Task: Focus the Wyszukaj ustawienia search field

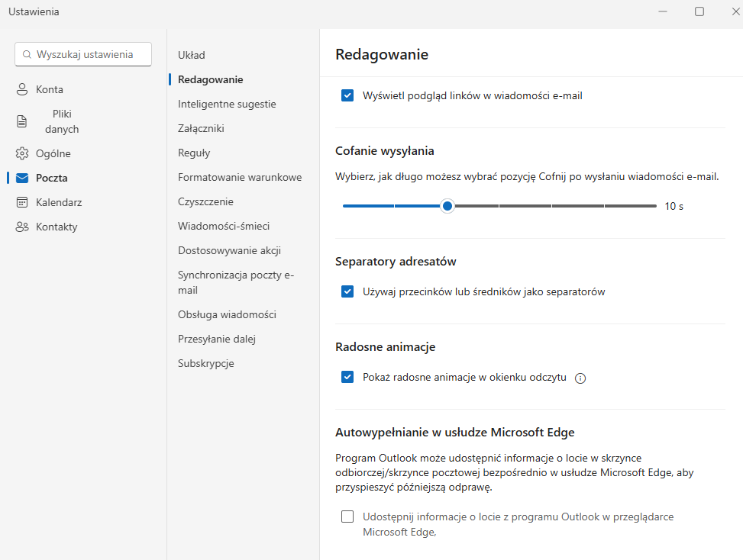Action: pos(83,54)
